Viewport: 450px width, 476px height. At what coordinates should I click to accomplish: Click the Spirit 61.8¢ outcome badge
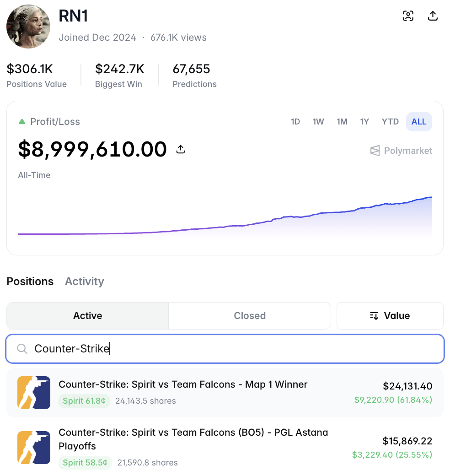point(84,401)
